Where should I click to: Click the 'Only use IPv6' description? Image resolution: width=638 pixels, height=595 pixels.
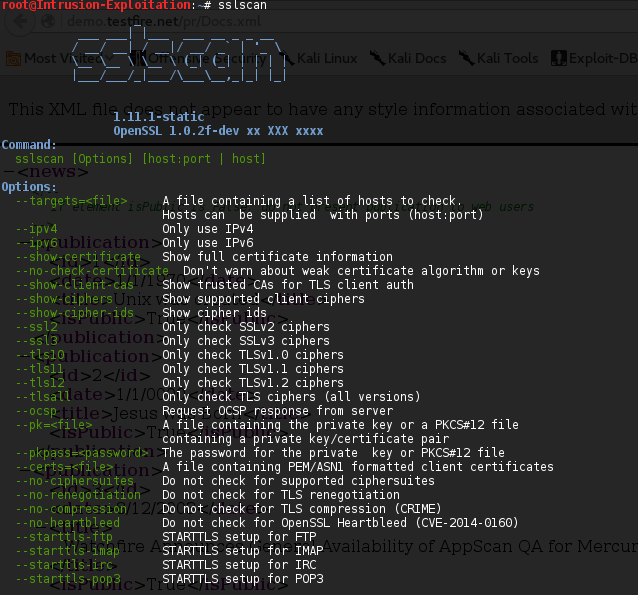[208, 243]
